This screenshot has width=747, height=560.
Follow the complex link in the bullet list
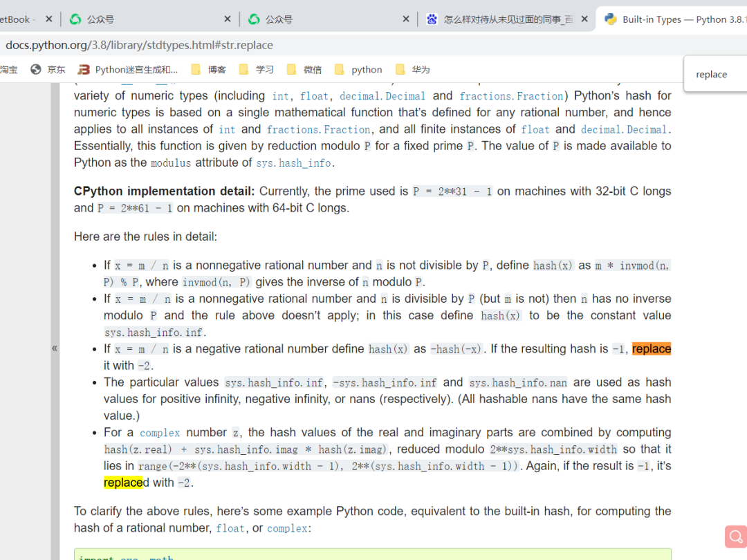(160, 433)
